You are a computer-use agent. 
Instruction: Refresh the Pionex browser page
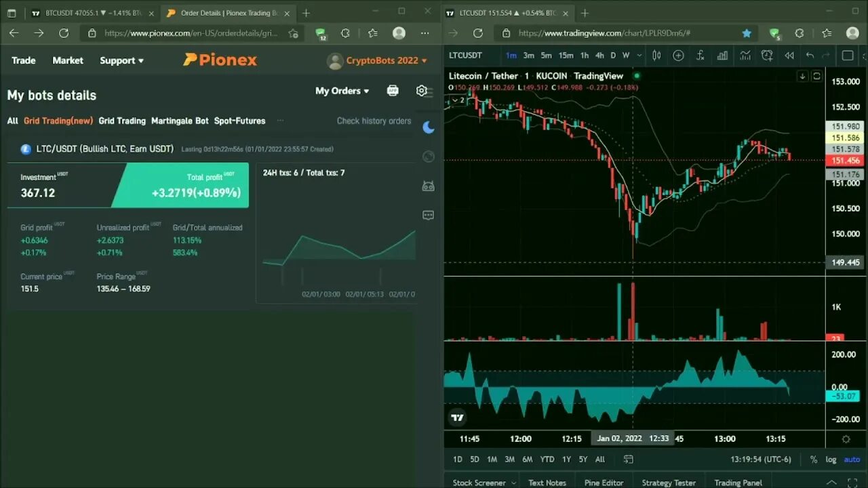[64, 33]
